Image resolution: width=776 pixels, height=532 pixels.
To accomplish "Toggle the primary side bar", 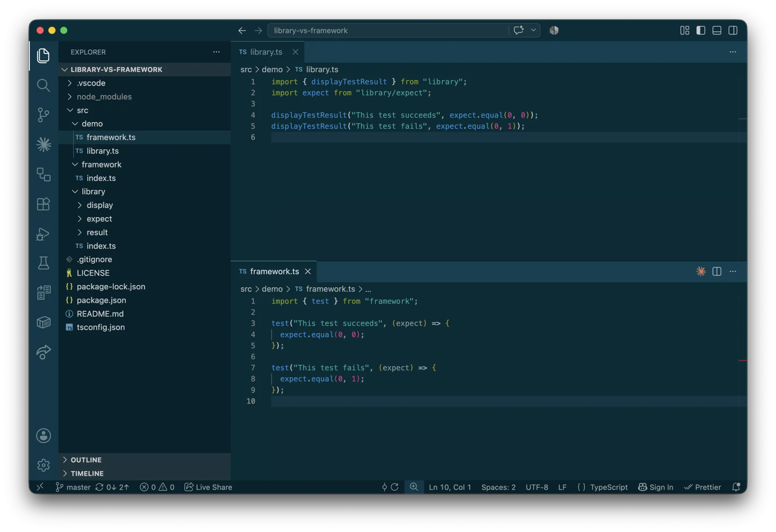I will click(x=701, y=30).
